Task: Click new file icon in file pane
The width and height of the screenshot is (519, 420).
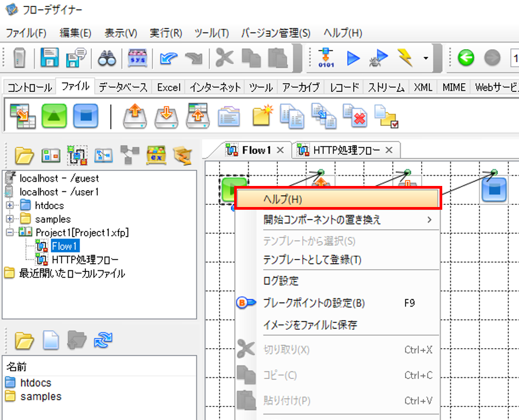Action: (51, 340)
